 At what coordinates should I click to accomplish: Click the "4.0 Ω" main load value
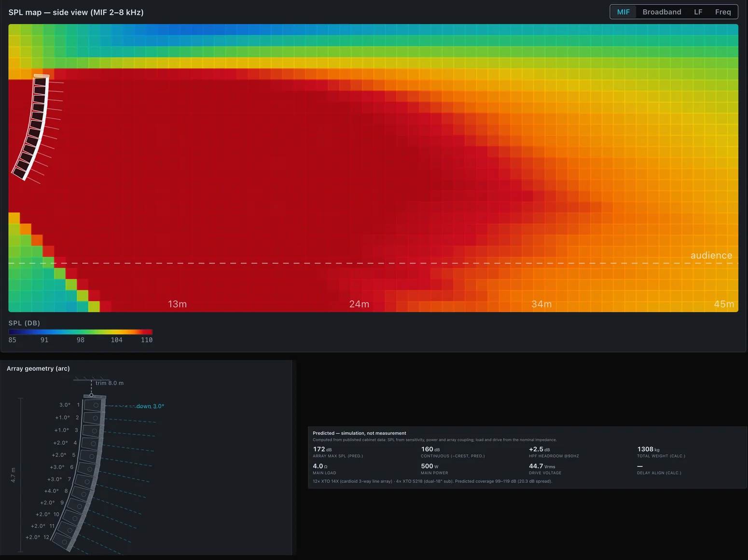coord(320,466)
